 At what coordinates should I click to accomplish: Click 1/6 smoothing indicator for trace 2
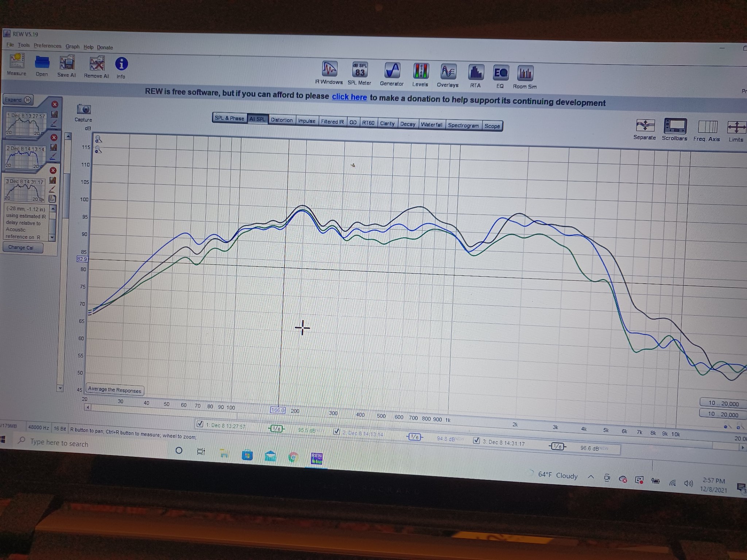tap(414, 437)
